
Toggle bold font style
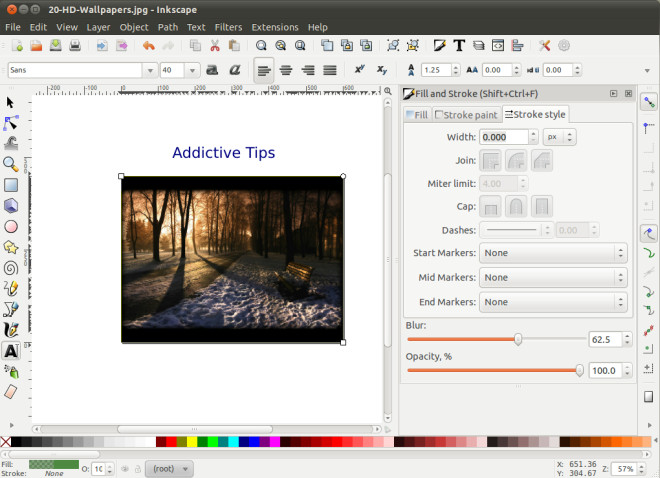pos(212,70)
